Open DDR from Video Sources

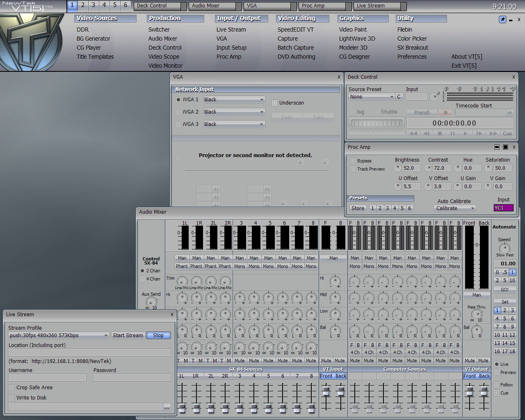click(82, 30)
